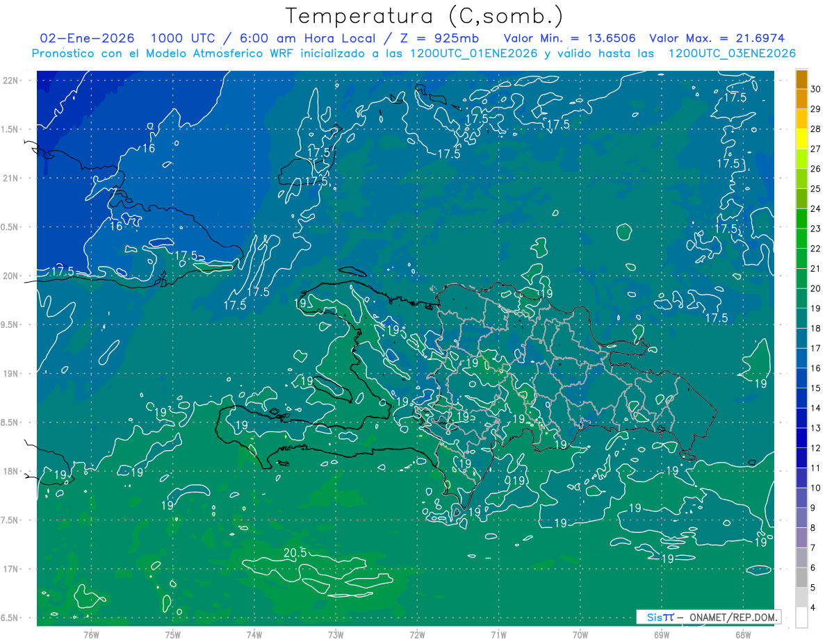Click the "19N" latitude axis label
The image size is (834, 644).
[x=10, y=373]
